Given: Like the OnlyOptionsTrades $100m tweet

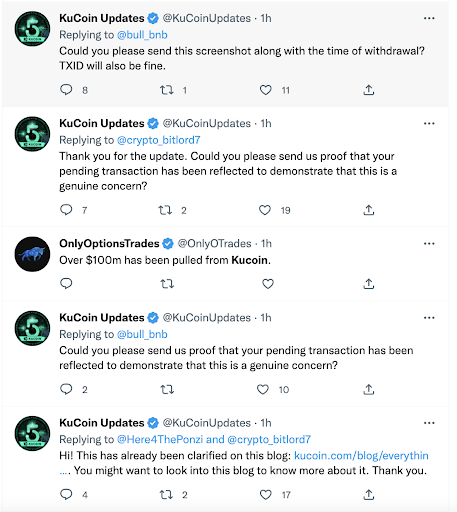Looking at the screenshot, I should click(268, 284).
